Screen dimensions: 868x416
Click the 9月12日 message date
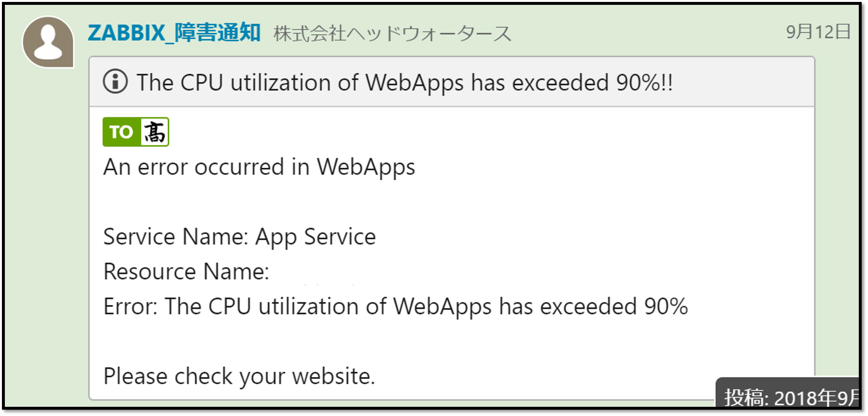pos(819,32)
